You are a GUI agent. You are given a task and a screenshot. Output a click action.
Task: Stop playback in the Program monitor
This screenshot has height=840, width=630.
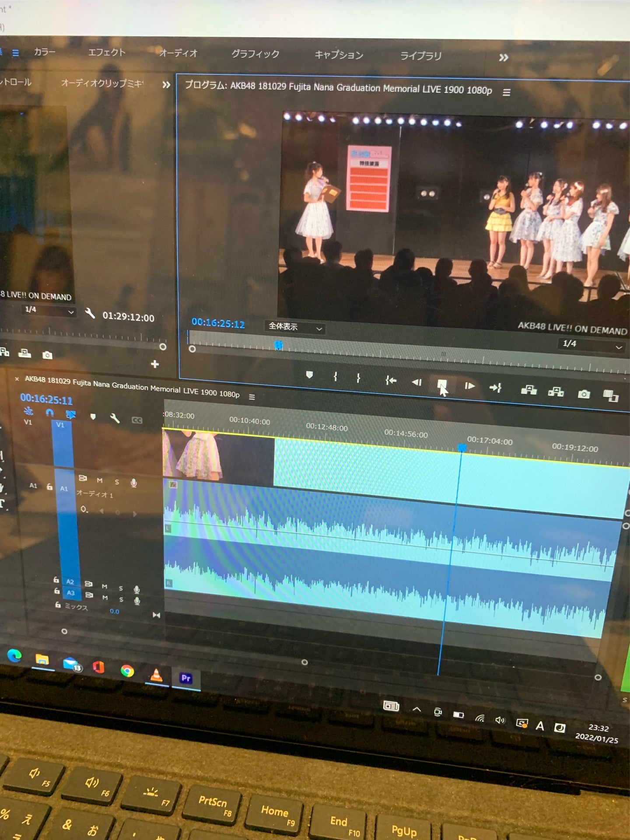[442, 384]
